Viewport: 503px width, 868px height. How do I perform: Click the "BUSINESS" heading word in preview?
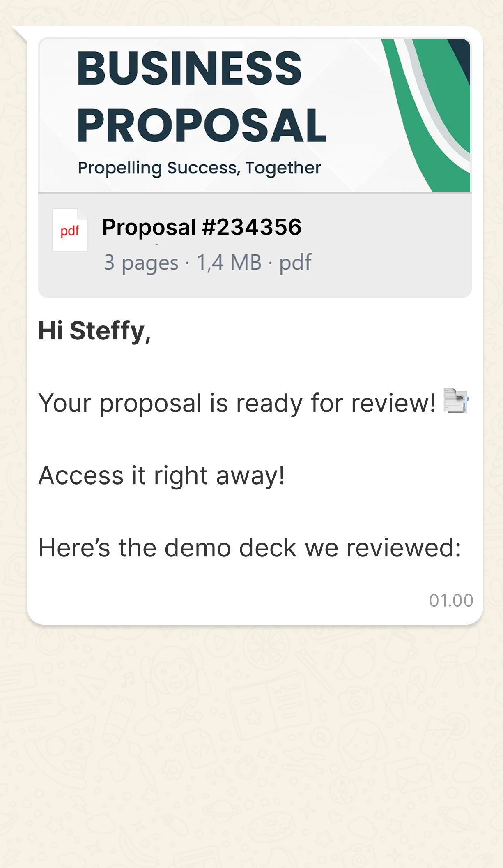click(x=189, y=68)
